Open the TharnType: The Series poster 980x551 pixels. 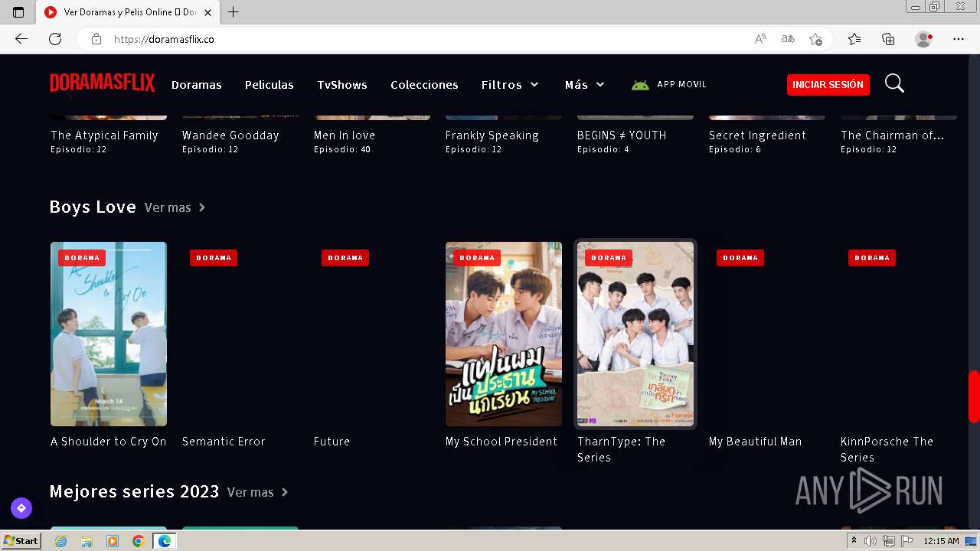click(x=635, y=334)
